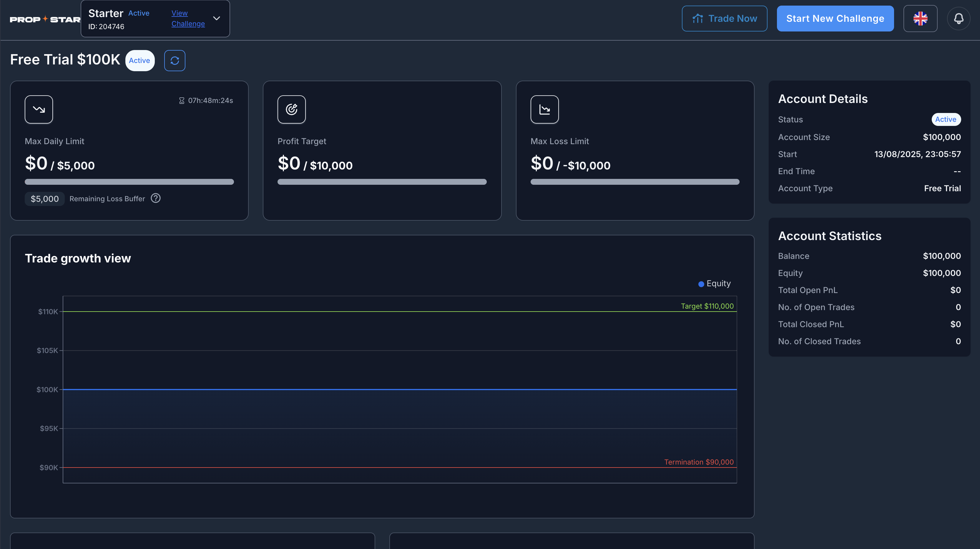Open the notifications bell
Viewport: 980px width, 549px height.
[958, 19]
